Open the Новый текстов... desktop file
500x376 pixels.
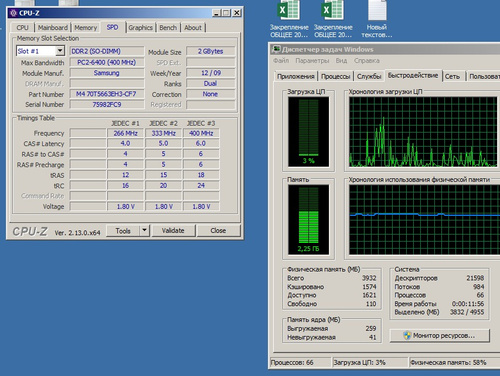pyautogui.click(x=377, y=19)
